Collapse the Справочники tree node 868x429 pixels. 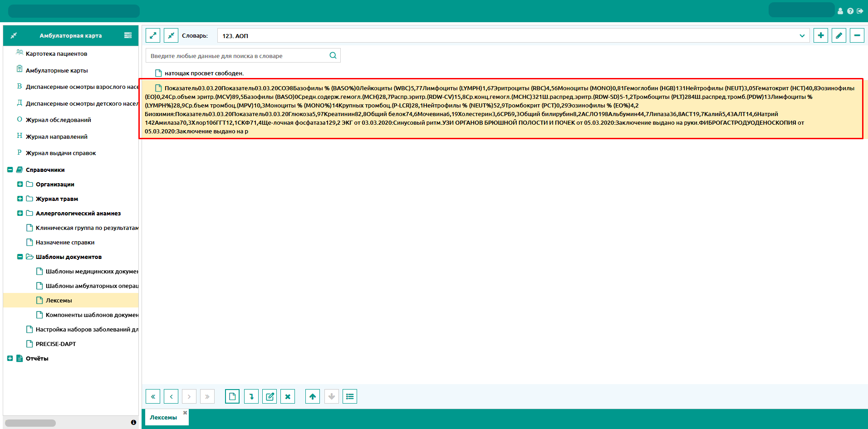(x=10, y=170)
